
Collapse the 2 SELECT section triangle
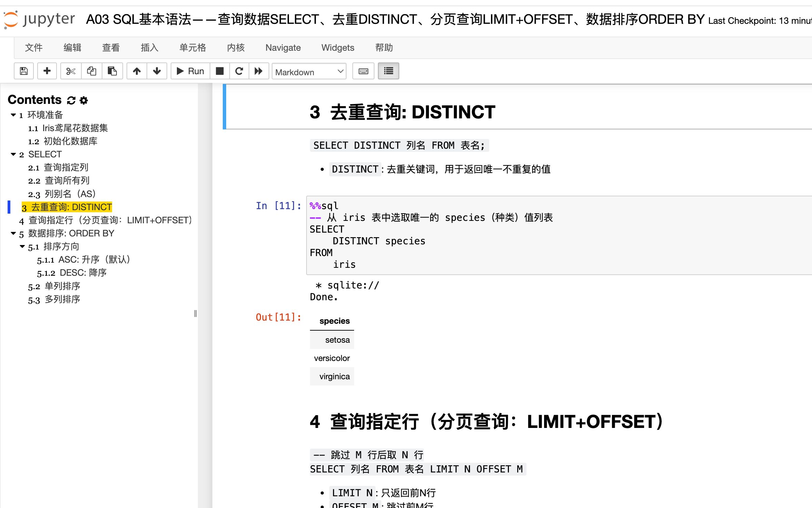click(13, 154)
